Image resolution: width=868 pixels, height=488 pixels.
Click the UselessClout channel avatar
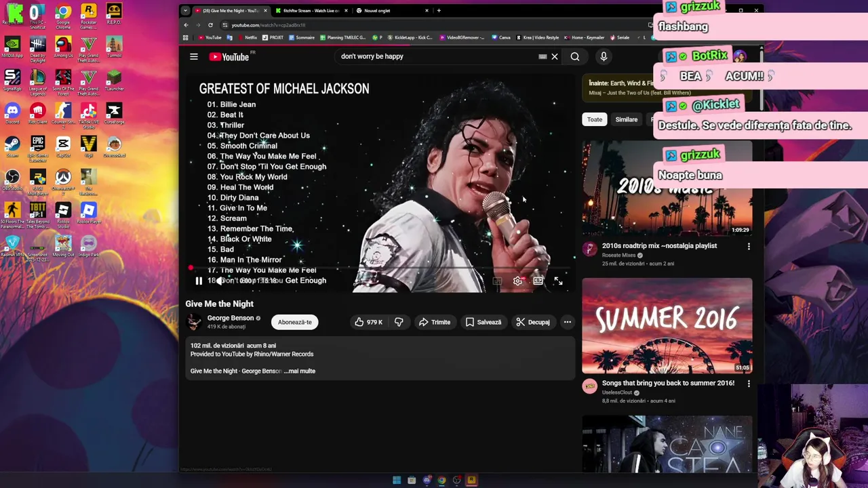[x=590, y=386]
